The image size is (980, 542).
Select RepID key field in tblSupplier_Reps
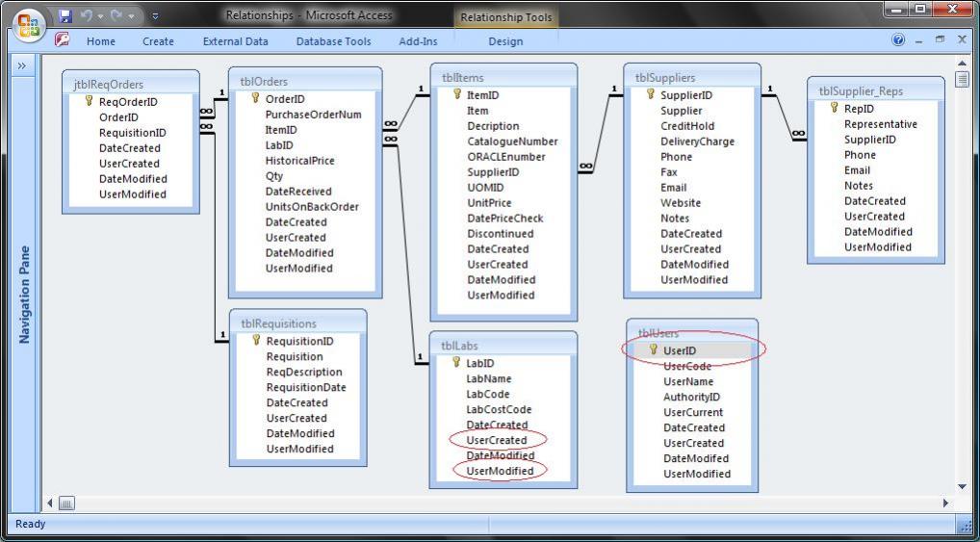(x=859, y=108)
